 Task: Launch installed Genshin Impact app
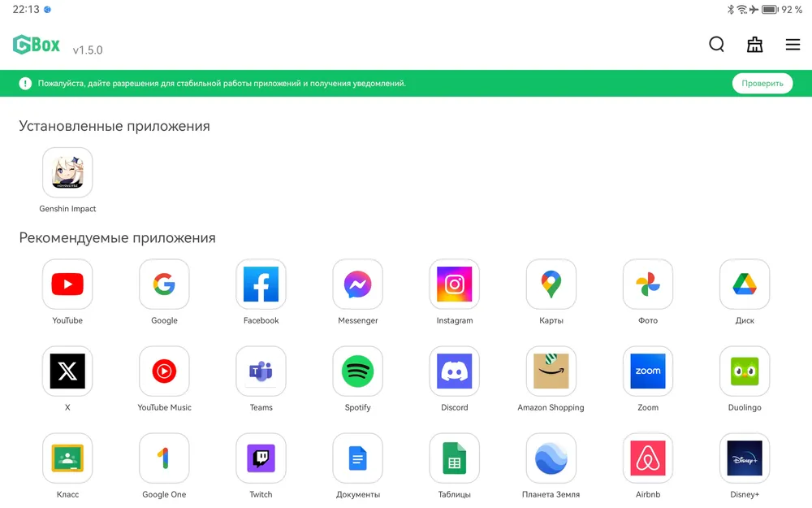tap(67, 172)
